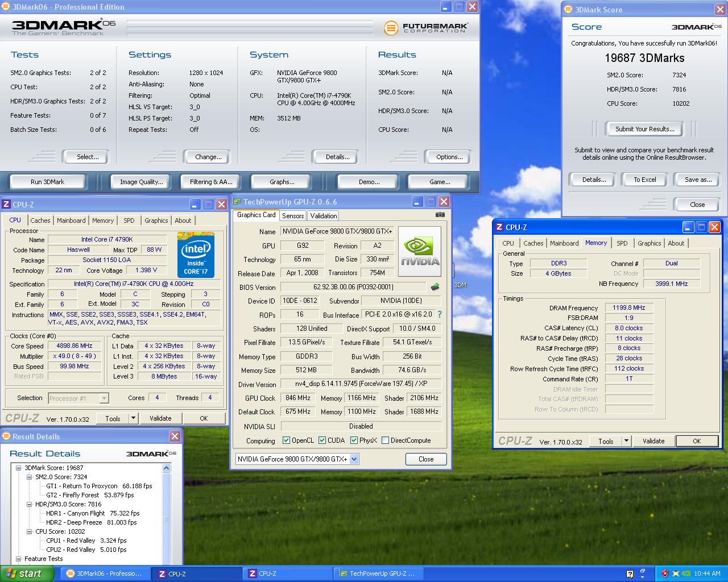728x582 pixels.
Task: Click the 3DMark Score window title icon
Action: [568, 10]
